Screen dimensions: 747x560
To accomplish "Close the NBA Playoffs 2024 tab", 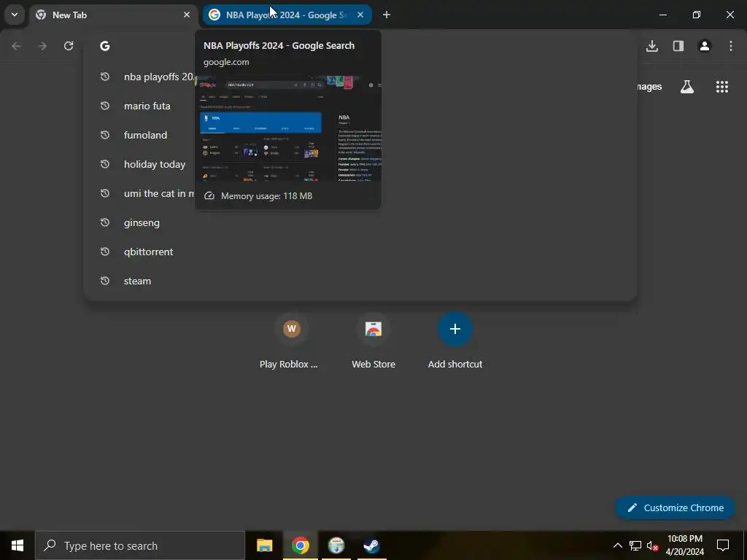I will tap(360, 15).
